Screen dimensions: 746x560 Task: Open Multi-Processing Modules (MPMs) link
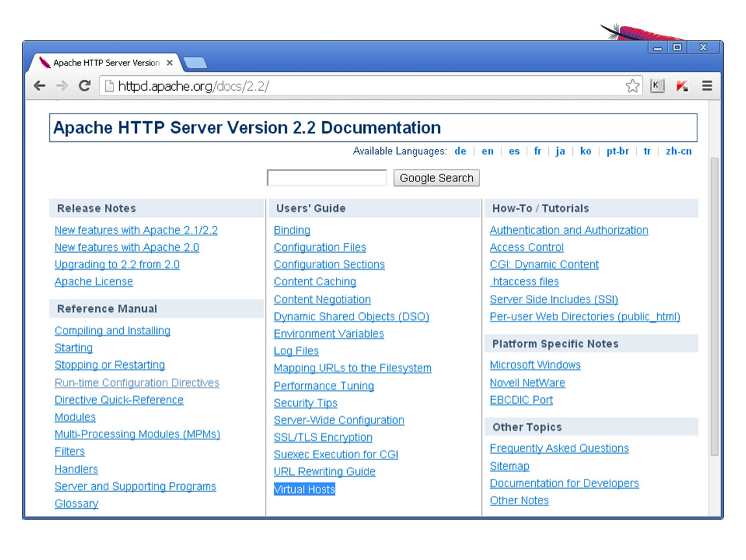click(x=137, y=434)
